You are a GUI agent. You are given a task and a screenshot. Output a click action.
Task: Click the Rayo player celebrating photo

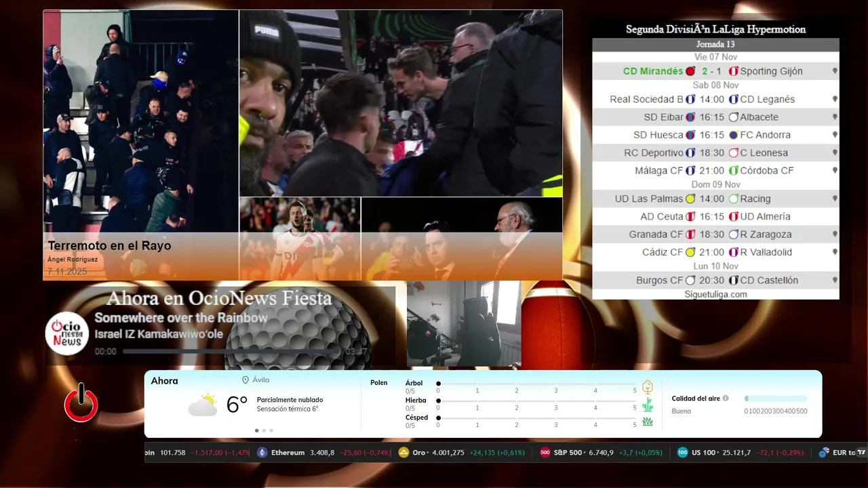(x=300, y=239)
